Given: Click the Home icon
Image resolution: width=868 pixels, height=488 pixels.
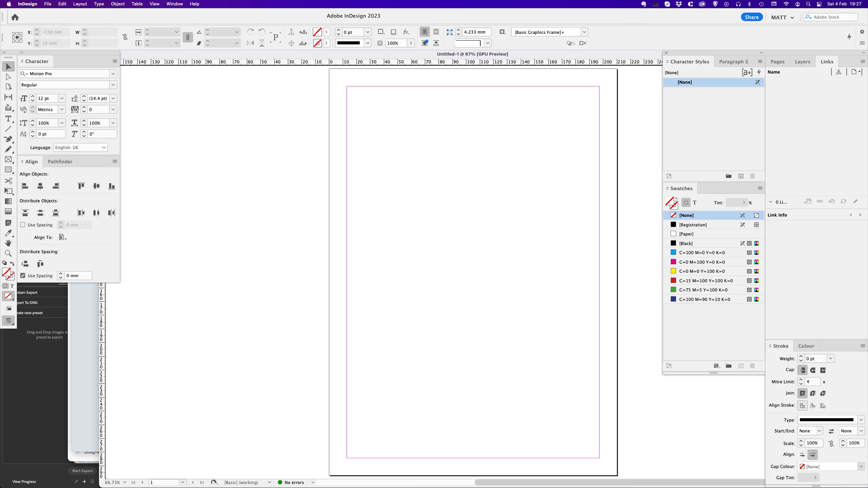Looking at the screenshot, I should coord(15,17).
